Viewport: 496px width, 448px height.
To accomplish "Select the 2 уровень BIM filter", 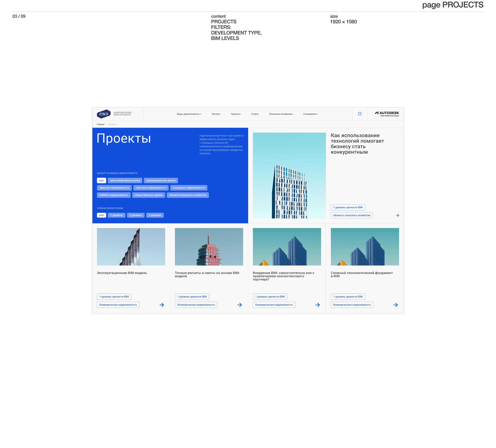I will pos(136,215).
